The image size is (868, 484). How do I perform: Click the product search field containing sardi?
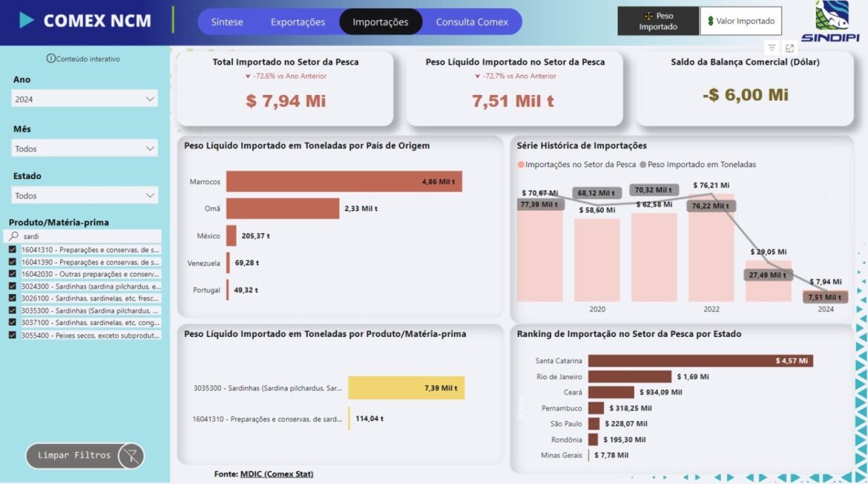[x=89, y=236]
